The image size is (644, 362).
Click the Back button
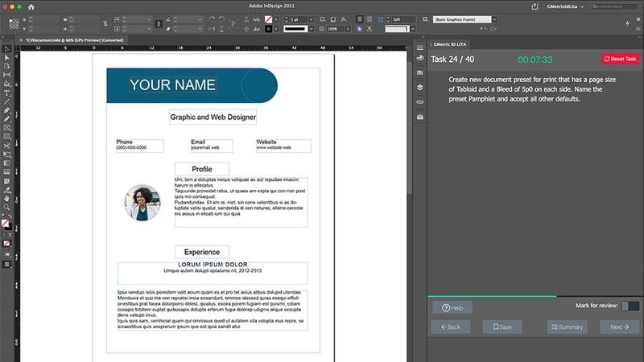coord(451,327)
